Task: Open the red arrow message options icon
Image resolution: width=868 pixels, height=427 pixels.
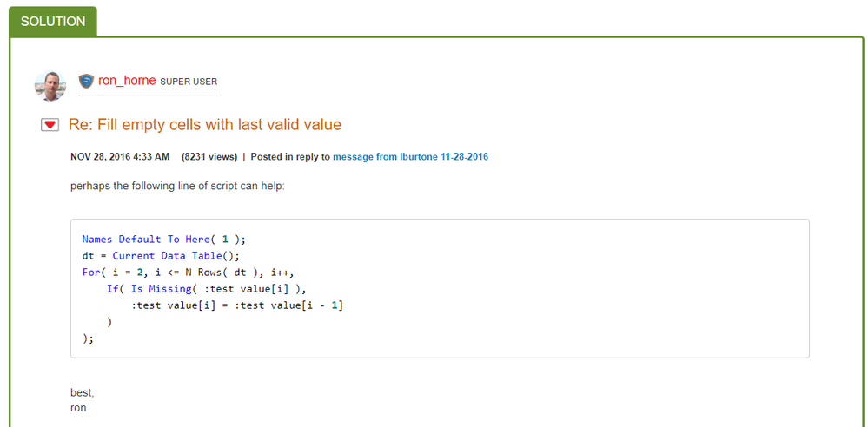Action: tap(50, 125)
